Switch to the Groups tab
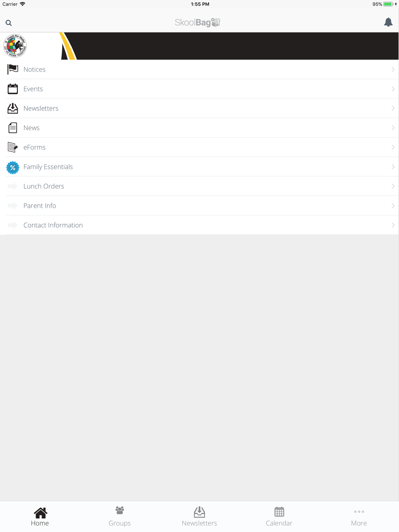This screenshot has width=399, height=532. pyautogui.click(x=120, y=516)
